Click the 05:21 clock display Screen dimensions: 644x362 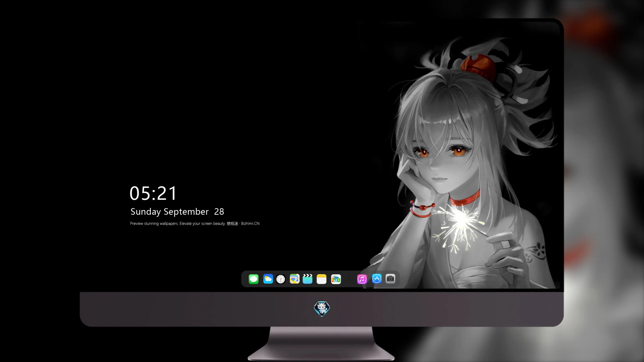153,193
